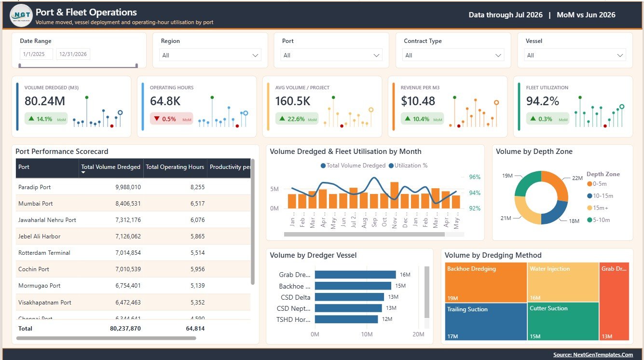This screenshot has height=360, width=644.
Task: Select the 0-5m depth zone legend dot
Action: 589,184
